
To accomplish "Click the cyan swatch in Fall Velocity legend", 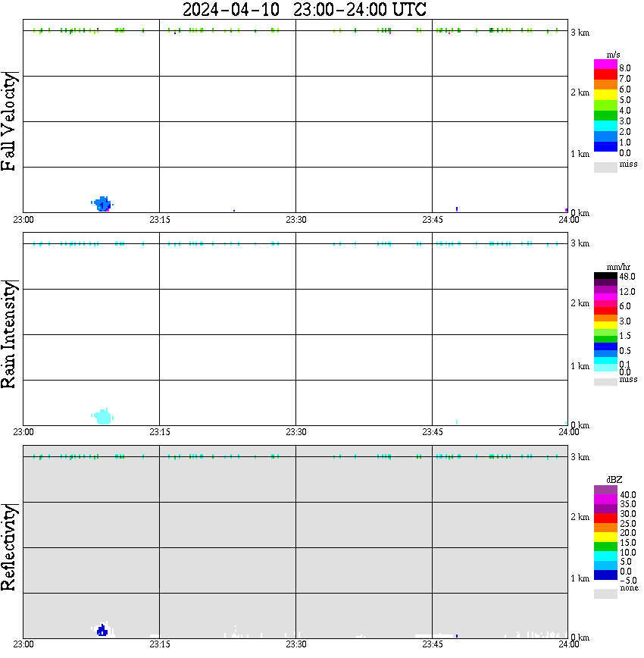I will (x=605, y=126).
